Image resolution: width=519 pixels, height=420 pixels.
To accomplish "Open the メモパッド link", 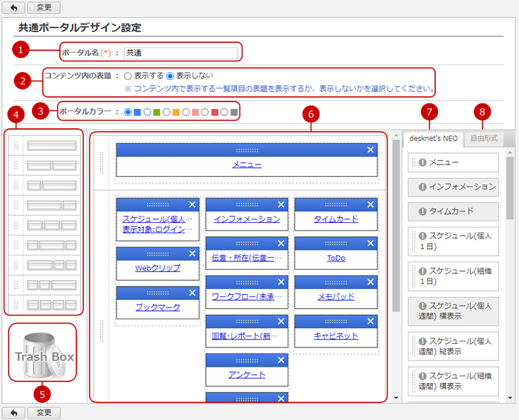I will [336, 296].
